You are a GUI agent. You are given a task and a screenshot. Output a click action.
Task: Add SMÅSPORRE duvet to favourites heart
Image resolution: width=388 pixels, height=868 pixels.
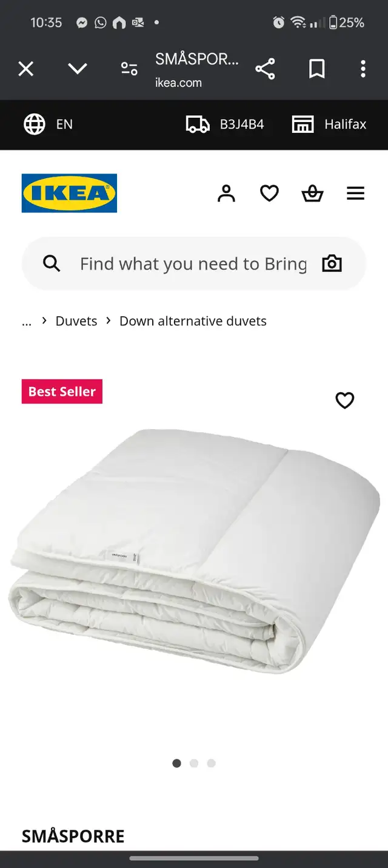(345, 400)
